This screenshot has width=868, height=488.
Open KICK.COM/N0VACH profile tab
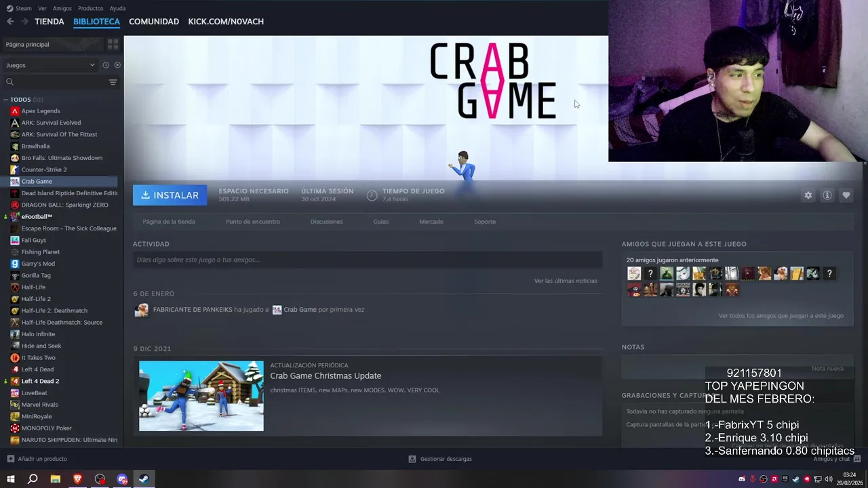click(226, 22)
